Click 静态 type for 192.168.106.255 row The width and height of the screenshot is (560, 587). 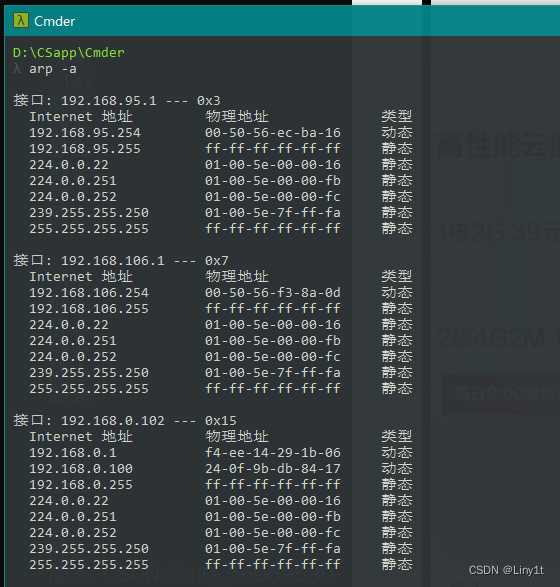[x=397, y=308]
